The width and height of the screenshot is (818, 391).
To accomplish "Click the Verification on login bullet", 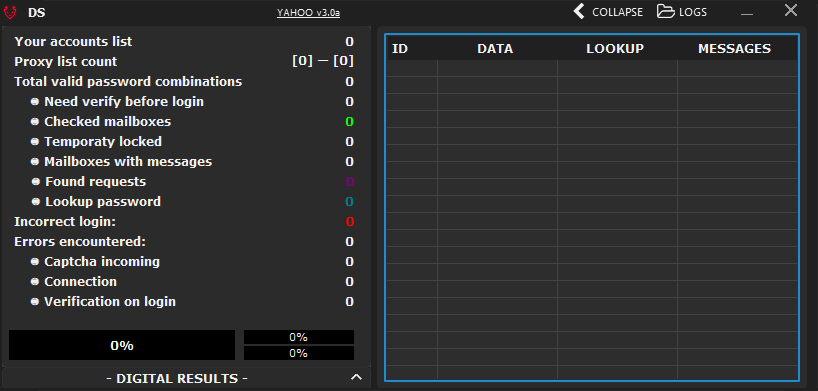I will pos(35,302).
